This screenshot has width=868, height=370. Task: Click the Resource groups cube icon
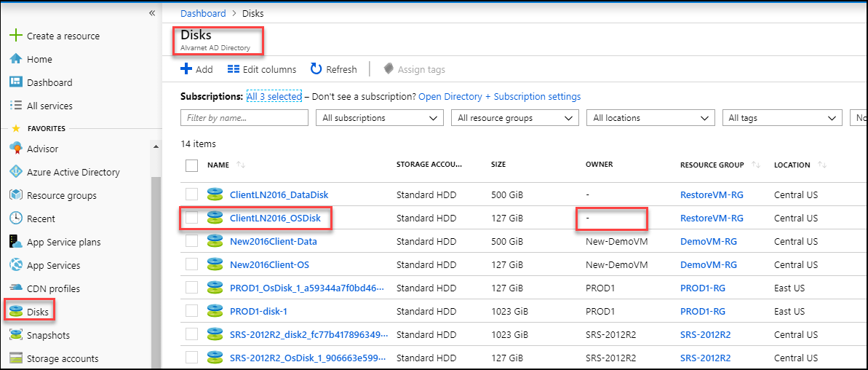[x=16, y=195]
